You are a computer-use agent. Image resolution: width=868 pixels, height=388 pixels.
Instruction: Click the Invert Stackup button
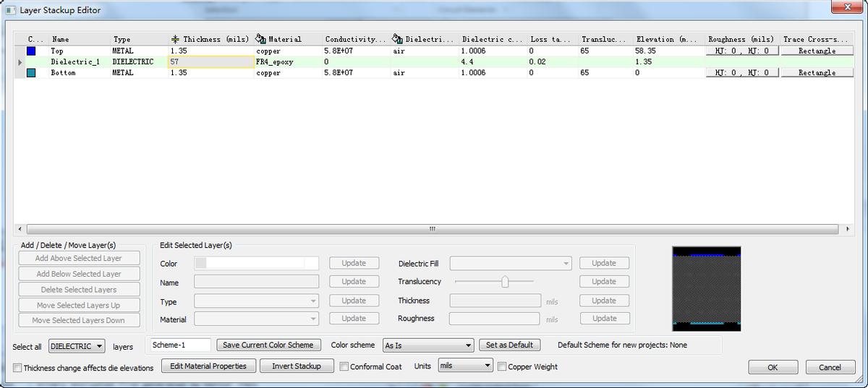(297, 366)
